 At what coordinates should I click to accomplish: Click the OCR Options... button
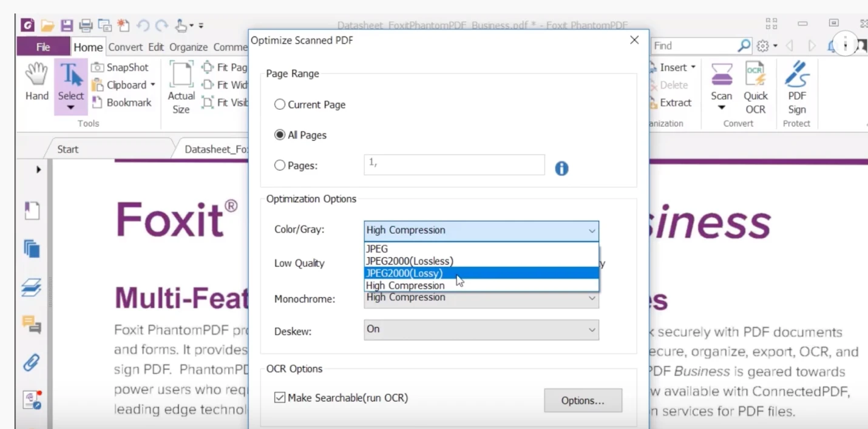coord(583,400)
